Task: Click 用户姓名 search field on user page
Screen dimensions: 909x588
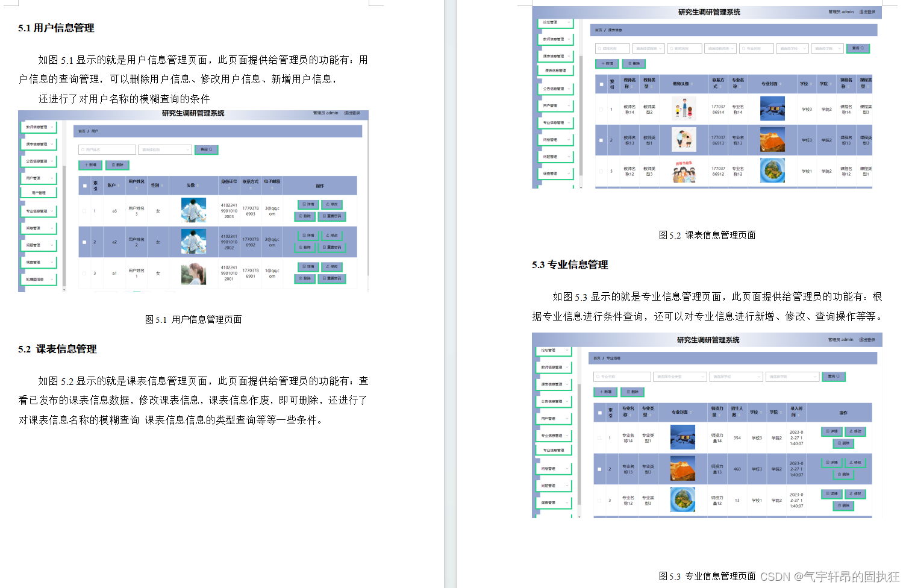Action: (x=107, y=149)
